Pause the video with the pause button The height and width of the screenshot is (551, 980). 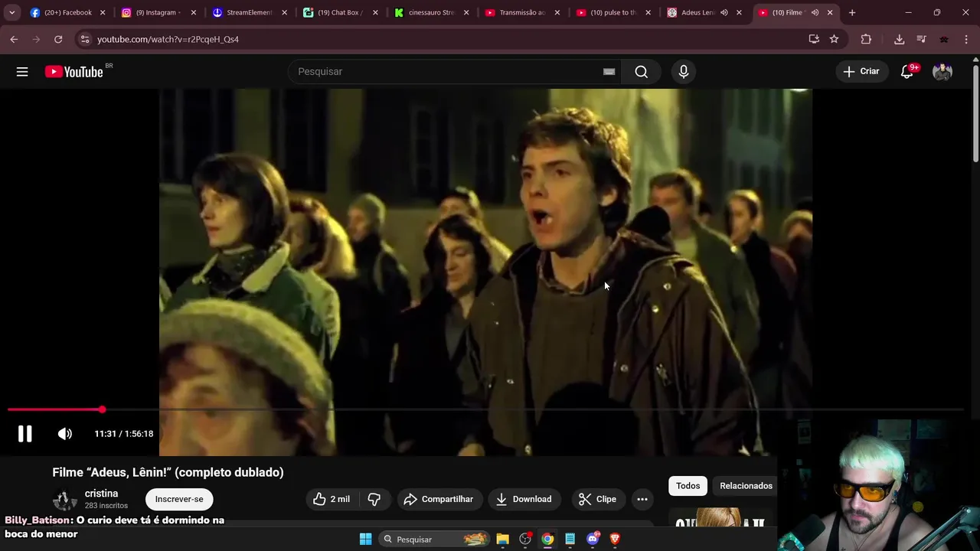pos(25,434)
